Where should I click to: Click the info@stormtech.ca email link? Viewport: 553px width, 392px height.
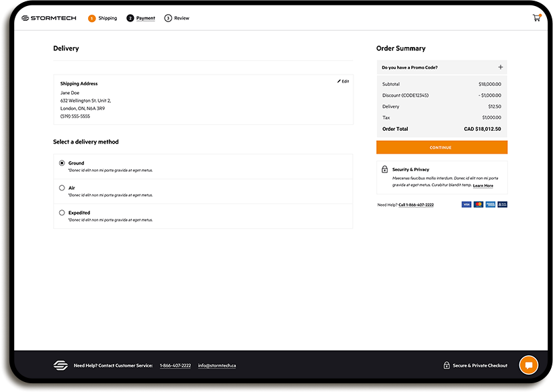(216, 365)
